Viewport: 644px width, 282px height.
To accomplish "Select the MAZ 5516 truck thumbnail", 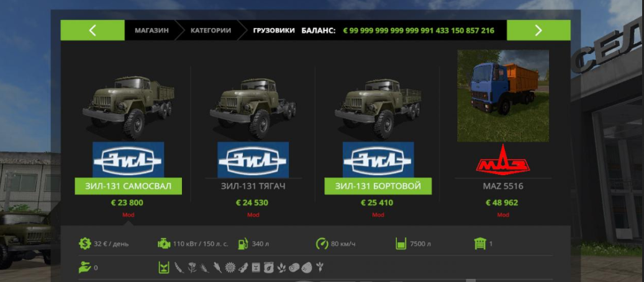I will (x=503, y=96).
